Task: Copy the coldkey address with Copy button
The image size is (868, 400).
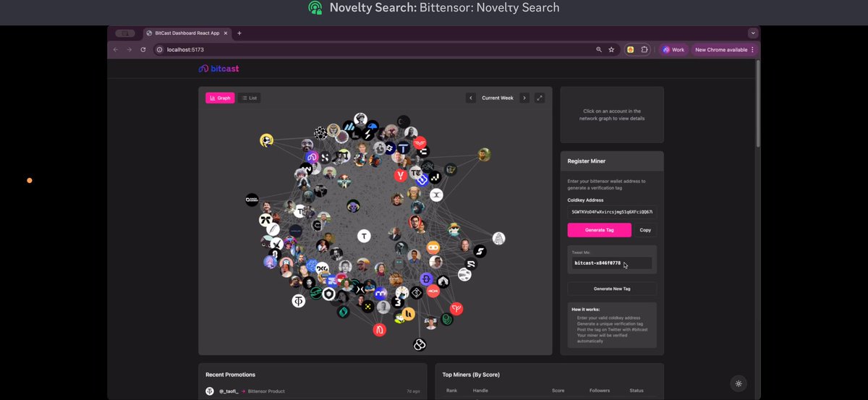Action: click(x=645, y=230)
